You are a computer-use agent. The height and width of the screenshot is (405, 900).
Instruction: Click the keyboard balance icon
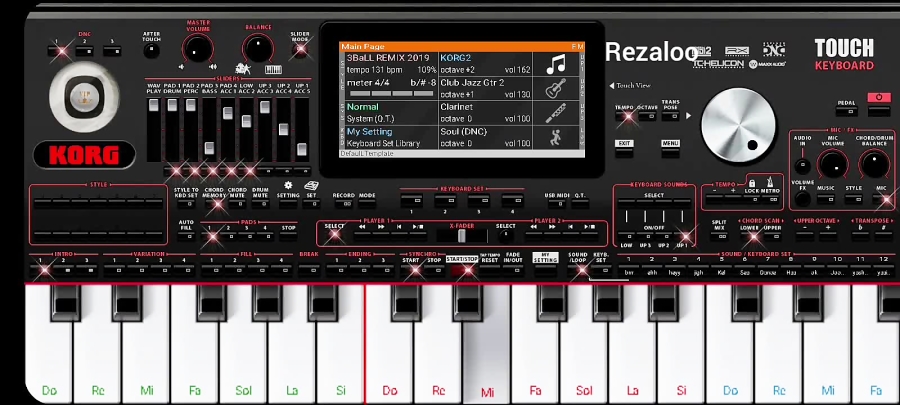click(273, 70)
